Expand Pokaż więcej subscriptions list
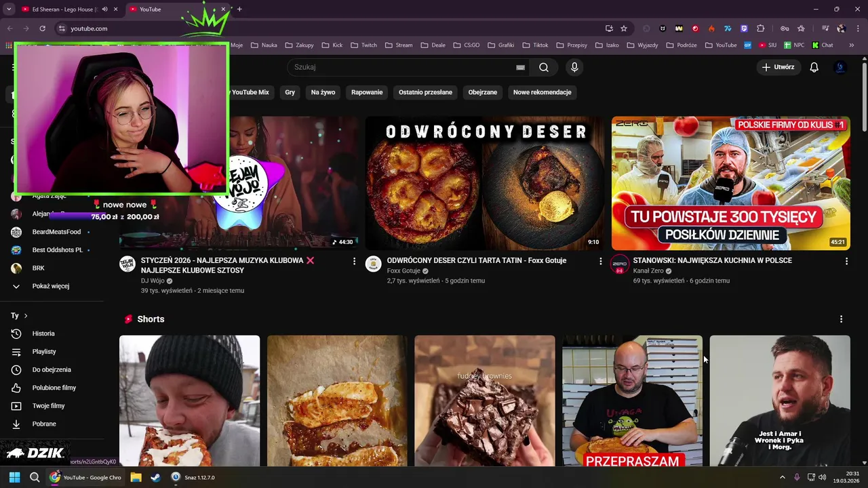 click(51, 286)
